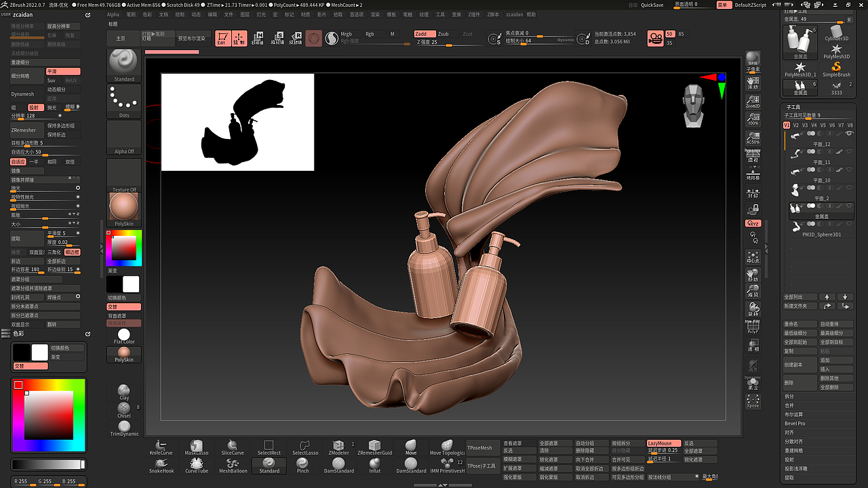Screen dimensions: 868x488
Task: Toggle visibility eye of 平面_11 subtool
Action: tap(849, 152)
